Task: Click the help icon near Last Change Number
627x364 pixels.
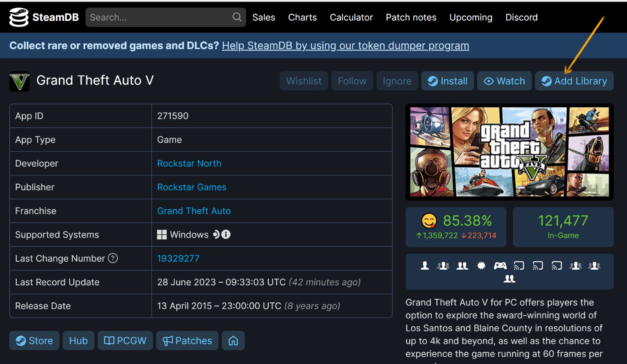Action: click(113, 258)
